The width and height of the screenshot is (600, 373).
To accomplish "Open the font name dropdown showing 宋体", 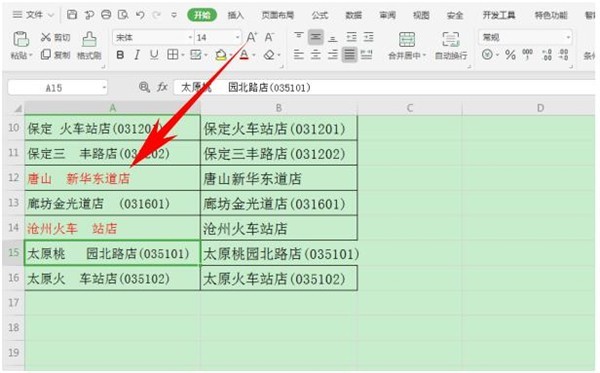I will (x=153, y=37).
